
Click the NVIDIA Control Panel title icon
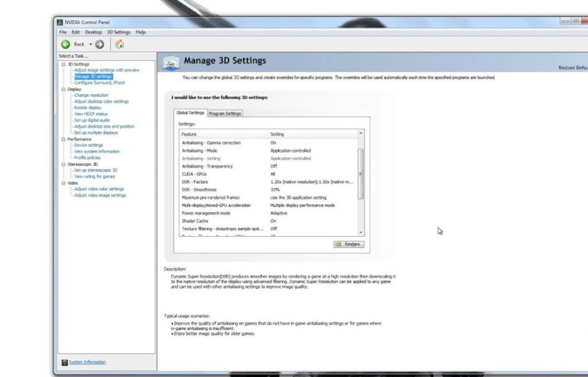click(60, 22)
